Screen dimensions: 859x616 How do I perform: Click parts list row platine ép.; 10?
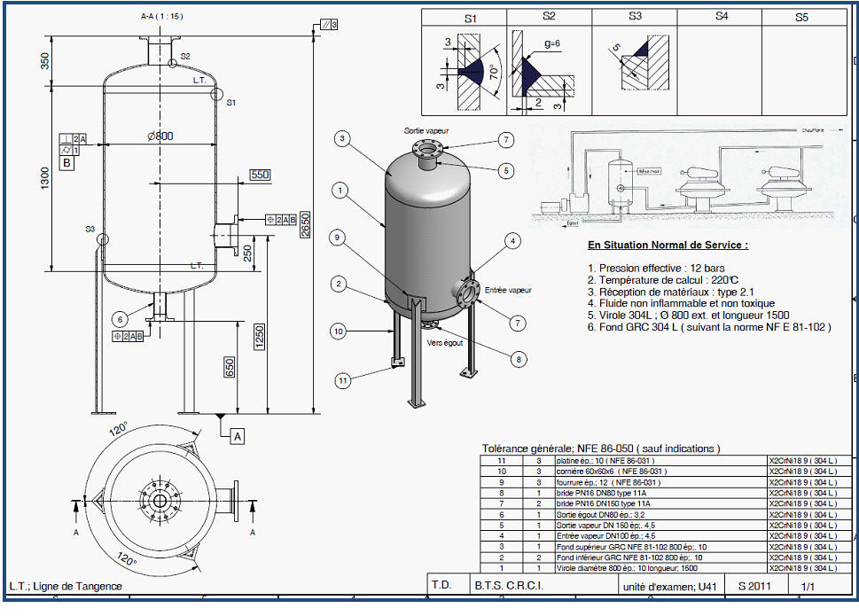click(666, 461)
